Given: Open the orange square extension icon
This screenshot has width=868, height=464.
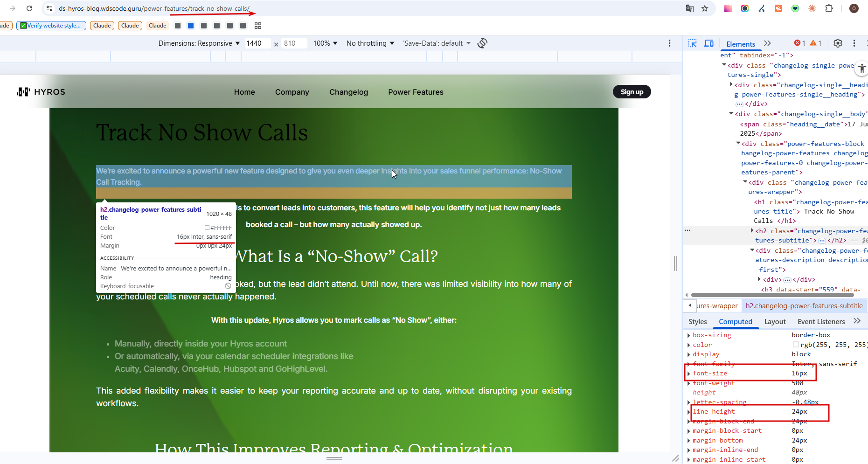Looking at the screenshot, I should 778,8.
